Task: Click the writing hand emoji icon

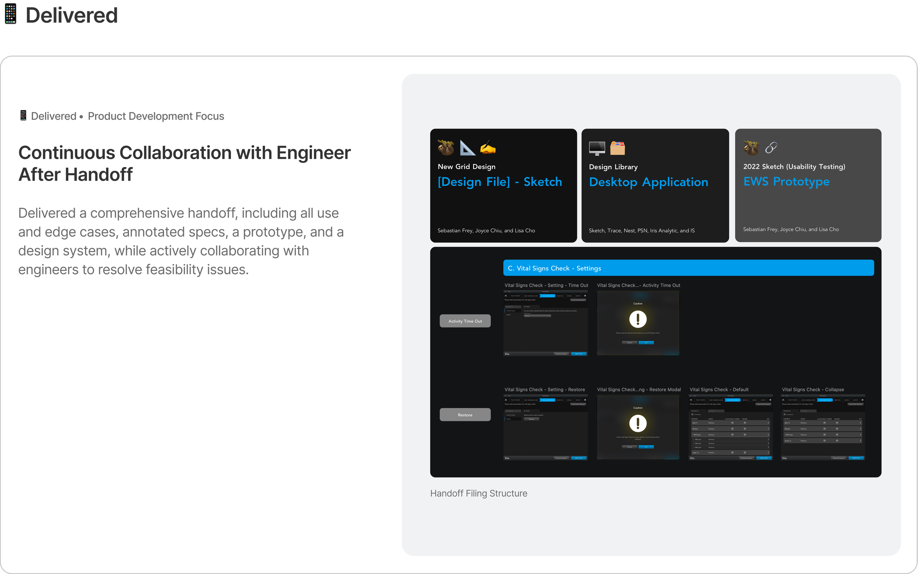Action: click(x=488, y=148)
